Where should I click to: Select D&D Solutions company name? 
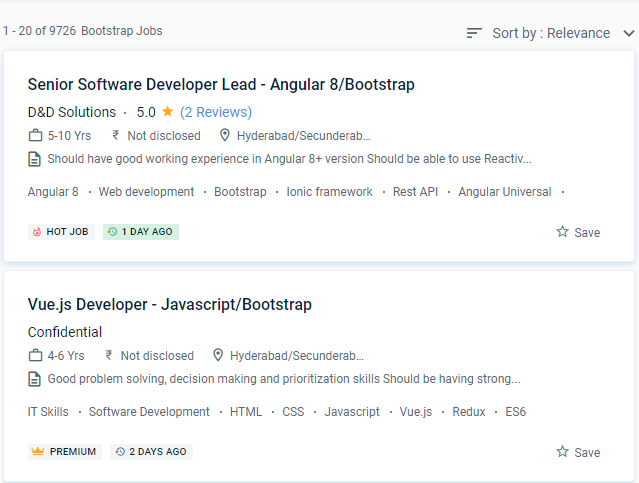coord(72,112)
